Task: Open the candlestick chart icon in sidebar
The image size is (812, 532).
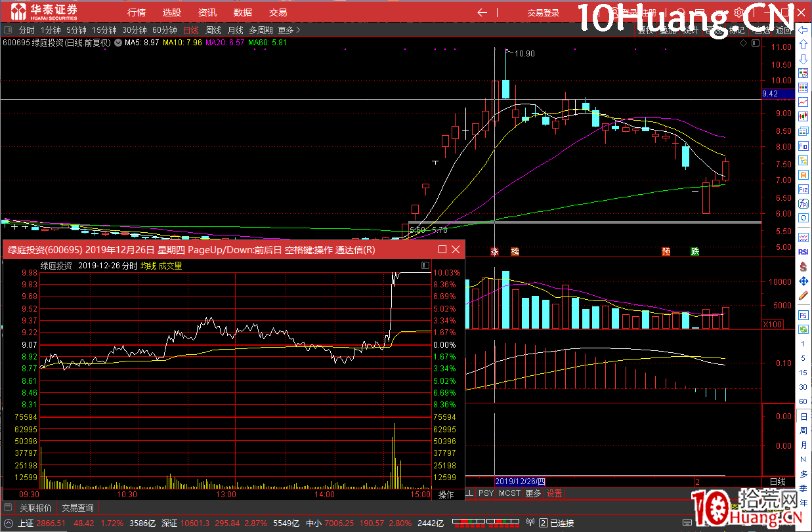Action: point(803,116)
